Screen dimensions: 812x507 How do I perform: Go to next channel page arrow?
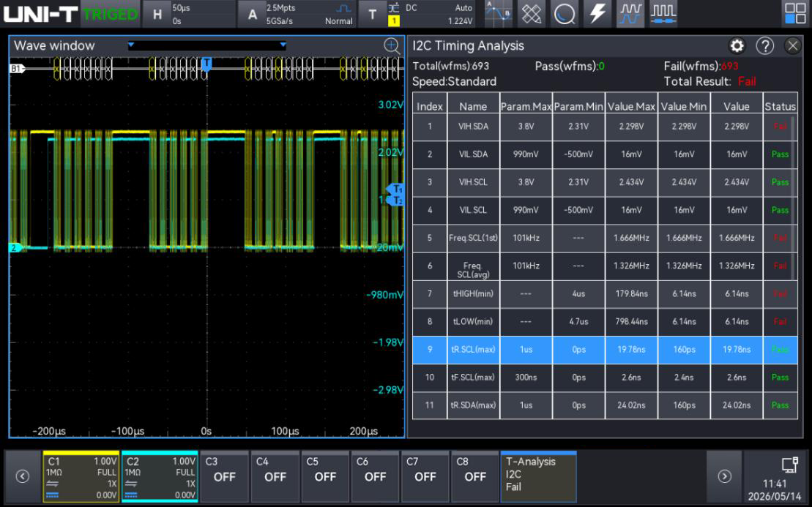724,476
